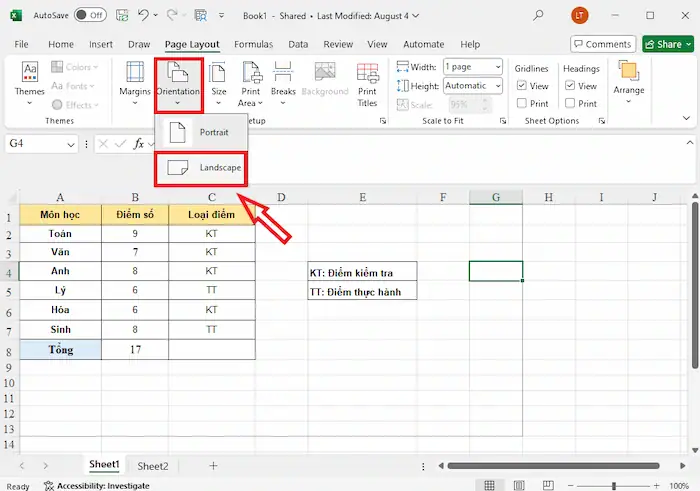Image resolution: width=700 pixels, height=491 pixels.
Task: Switch to the Formulas ribbon tab
Action: click(254, 44)
